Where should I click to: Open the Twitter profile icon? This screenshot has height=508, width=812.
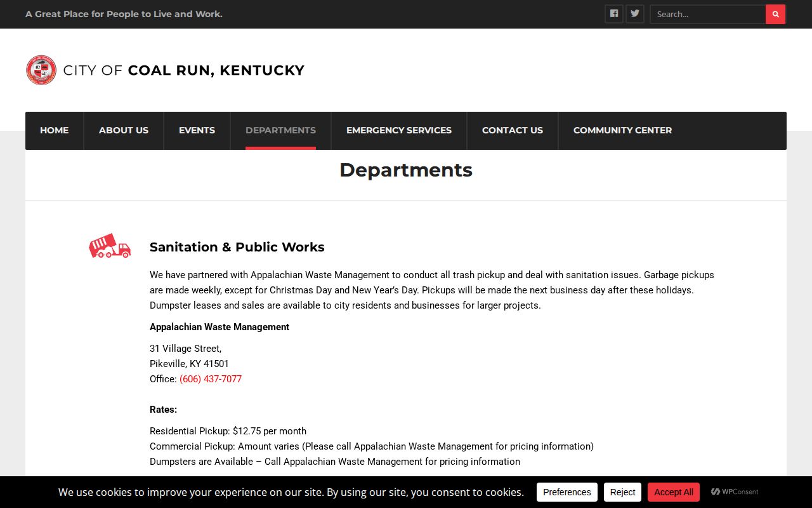(x=635, y=14)
